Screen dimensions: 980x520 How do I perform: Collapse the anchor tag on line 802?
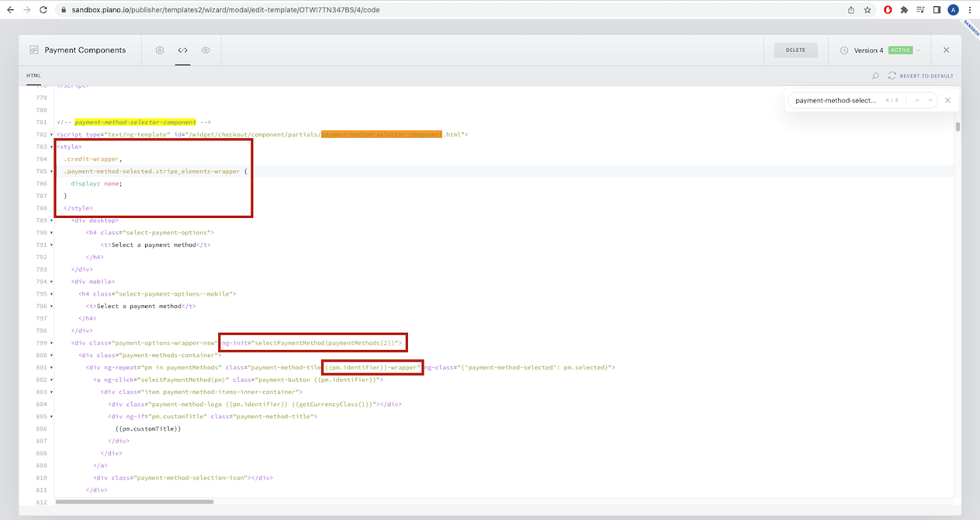(52, 380)
